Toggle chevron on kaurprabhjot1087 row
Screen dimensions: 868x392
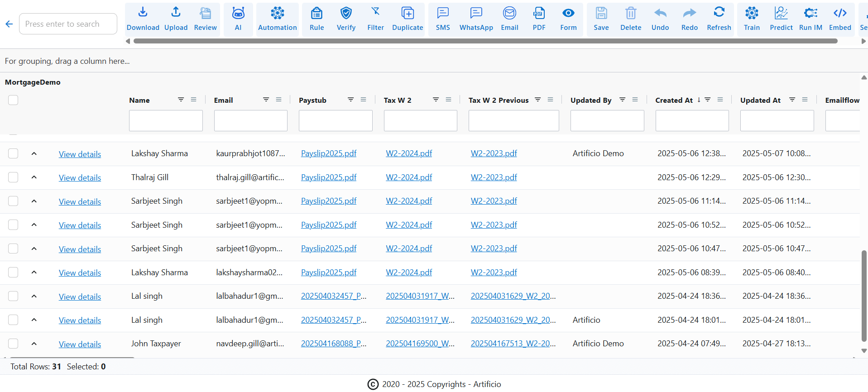point(34,153)
